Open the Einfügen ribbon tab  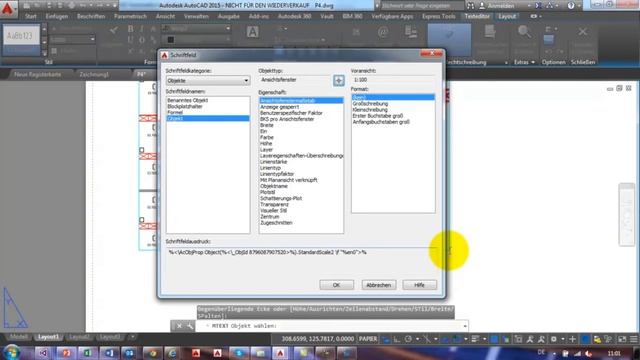tap(57, 16)
